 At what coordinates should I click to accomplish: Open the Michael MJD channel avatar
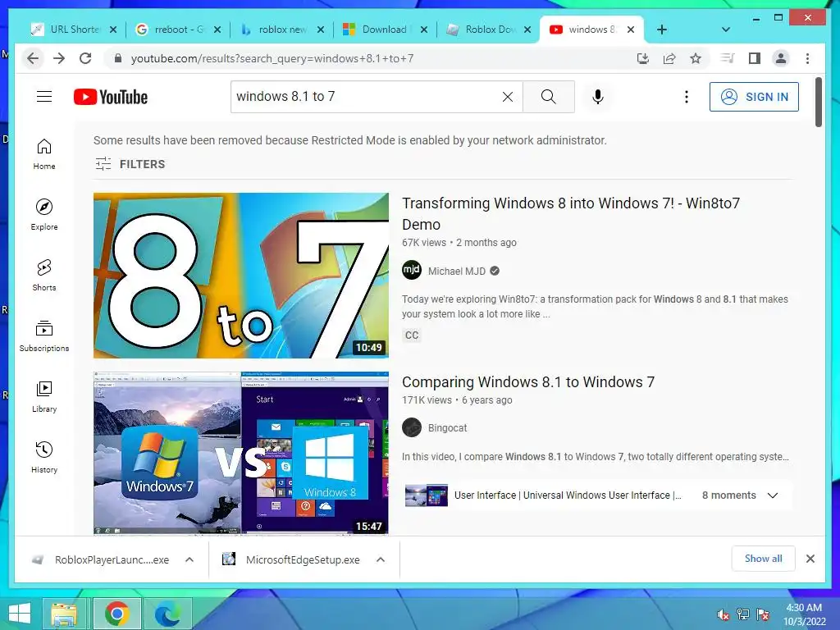click(x=412, y=271)
